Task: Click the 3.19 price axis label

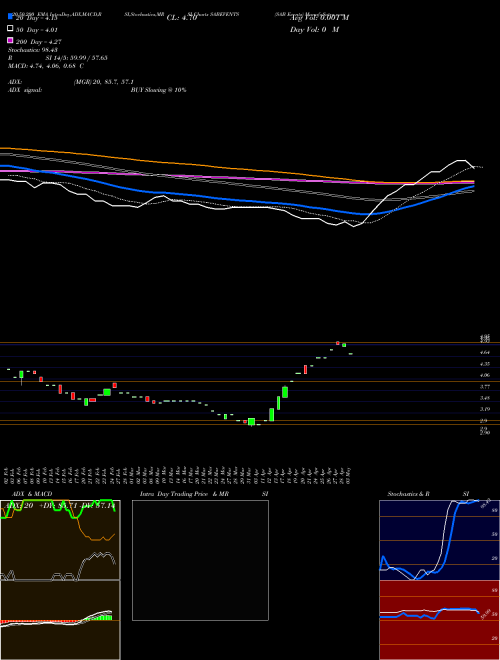Action: pos(485,409)
